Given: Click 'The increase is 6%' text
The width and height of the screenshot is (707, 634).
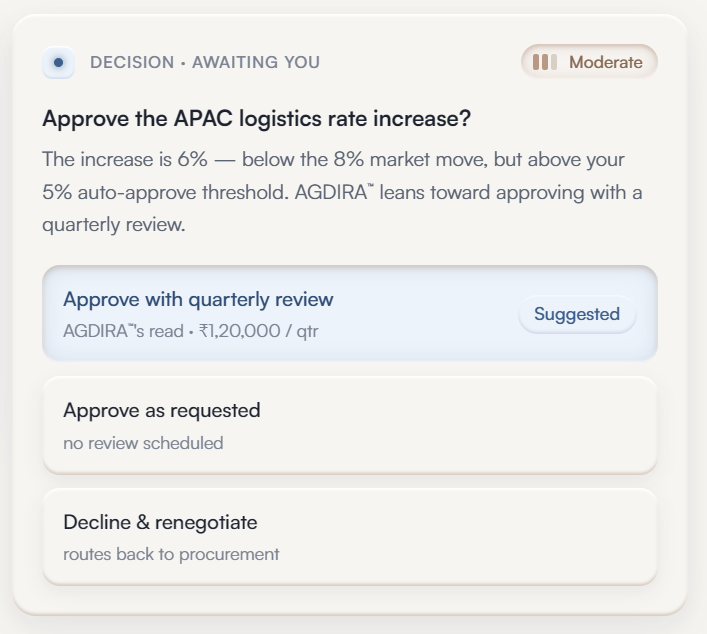Looking at the screenshot, I should [x=125, y=160].
